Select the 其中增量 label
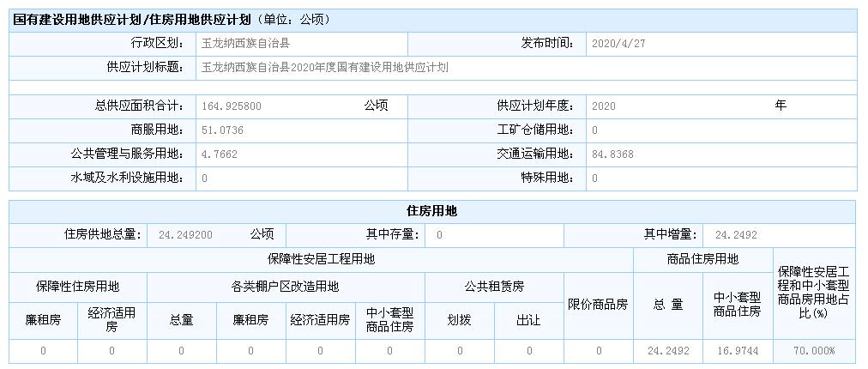The height and width of the screenshot is (369, 868). click(670, 234)
